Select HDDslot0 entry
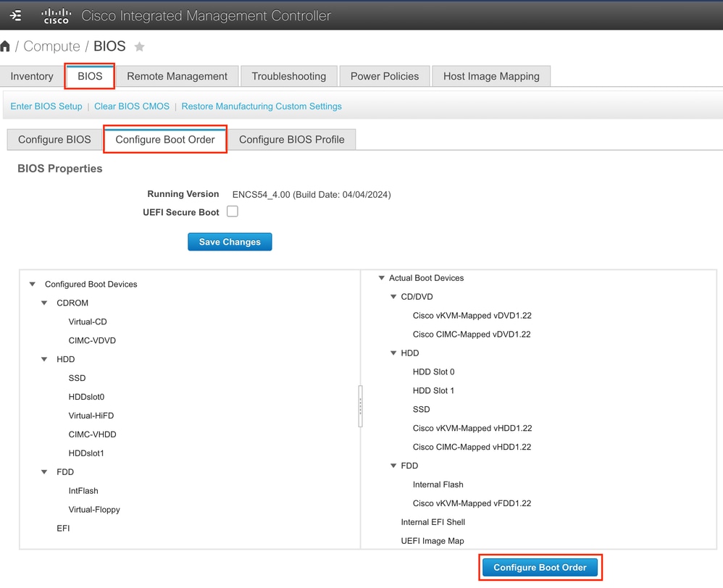Screen dimensions: 723x588 click(86, 398)
